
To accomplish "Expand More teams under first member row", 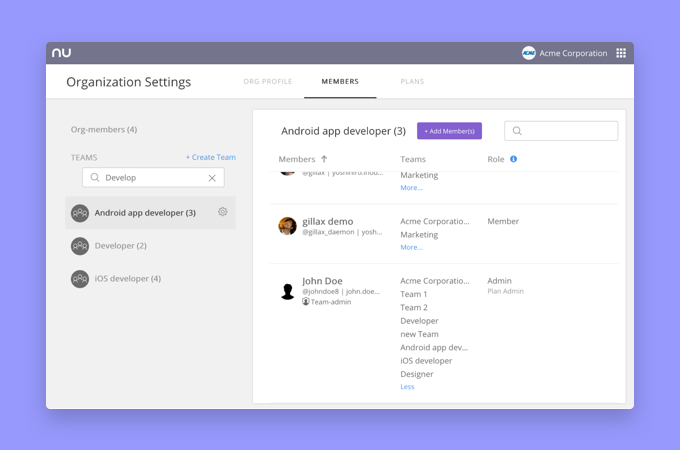I will 411,188.
